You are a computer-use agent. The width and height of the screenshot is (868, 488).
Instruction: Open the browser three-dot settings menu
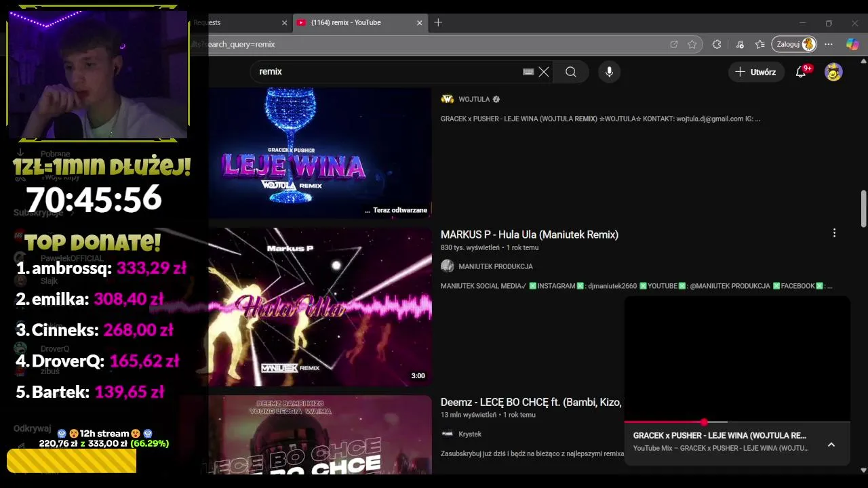829,44
